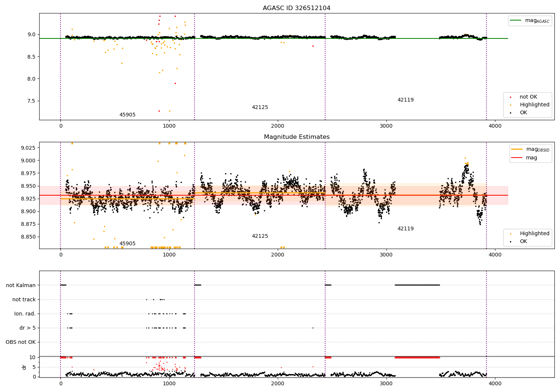Select obsid label 42119 in the top plot
Image resolution: width=560 pixels, height=392 pixels.
pyautogui.click(x=405, y=100)
